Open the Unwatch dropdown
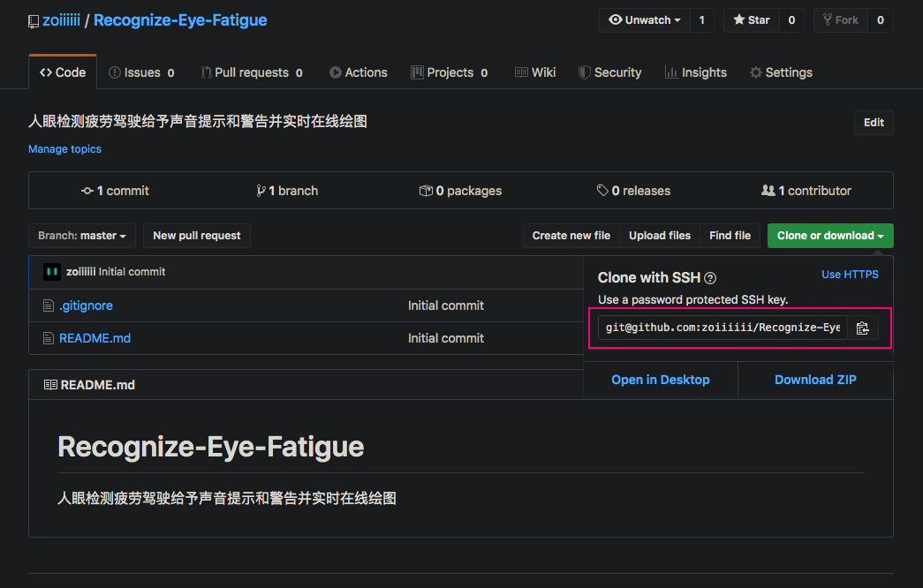The height and width of the screenshot is (588, 923). pyautogui.click(x=645, y=20)
